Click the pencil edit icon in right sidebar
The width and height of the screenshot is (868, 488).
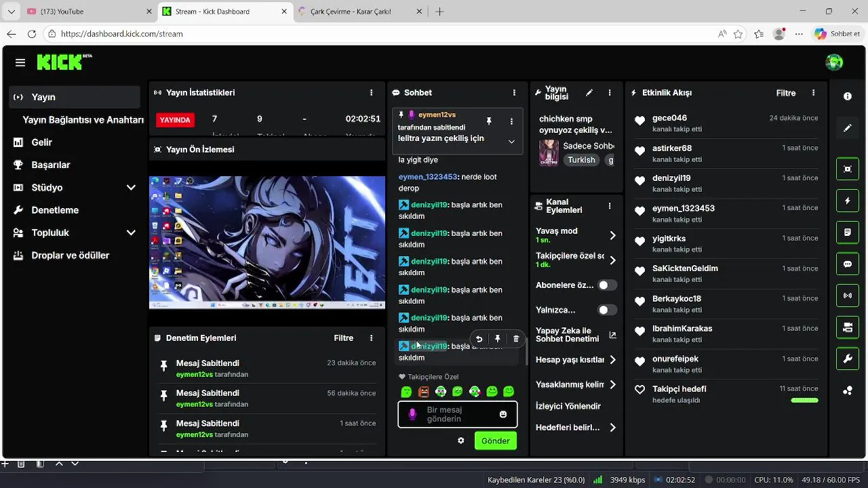pos(848,128)
